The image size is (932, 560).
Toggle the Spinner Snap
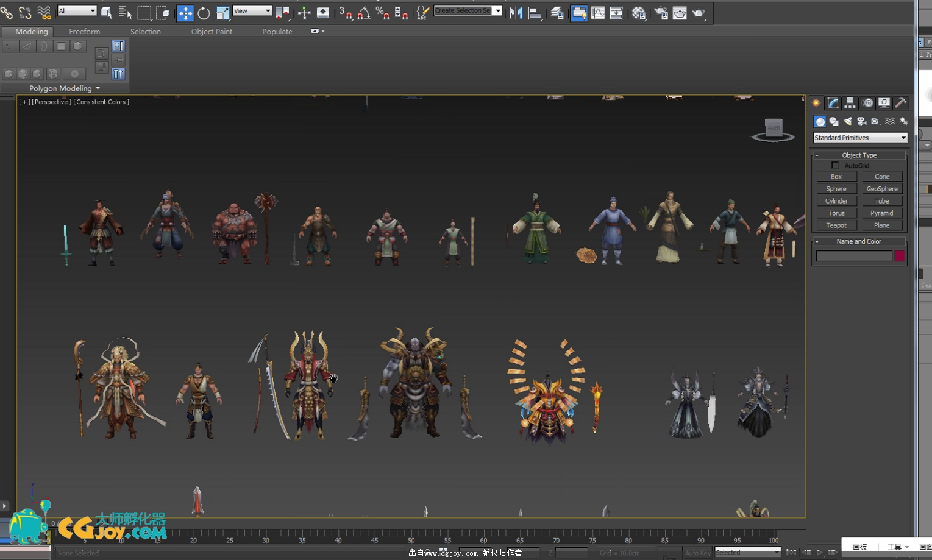401,13
